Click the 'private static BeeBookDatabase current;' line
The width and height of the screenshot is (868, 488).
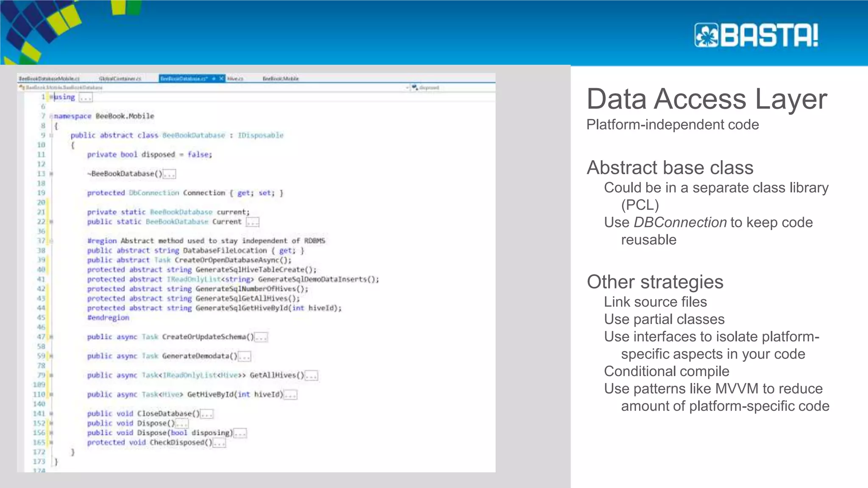168,212
